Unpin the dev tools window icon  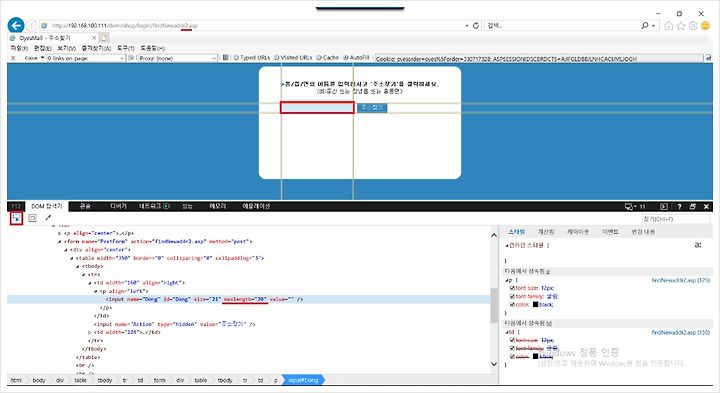(692, 207)
